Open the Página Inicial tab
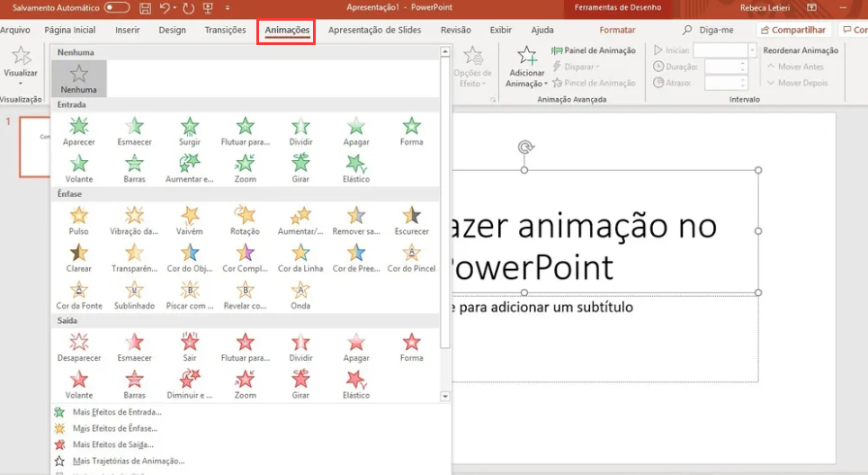Viewport: 868px width, 475px height. pos(70,30)
